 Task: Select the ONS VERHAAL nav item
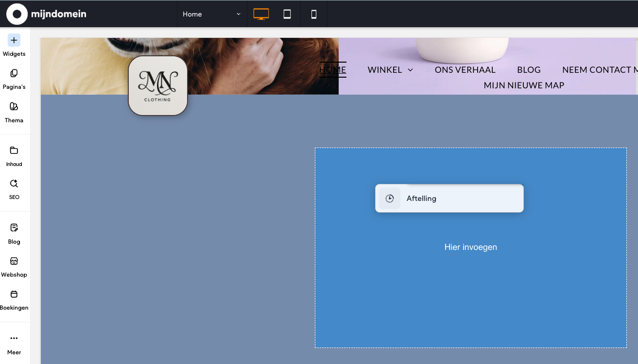465,70
